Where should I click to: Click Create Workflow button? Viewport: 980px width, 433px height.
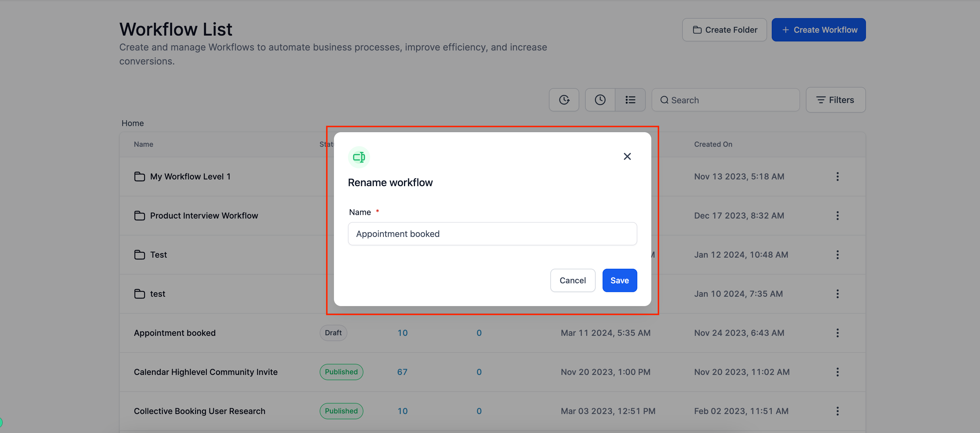(818, 30)
